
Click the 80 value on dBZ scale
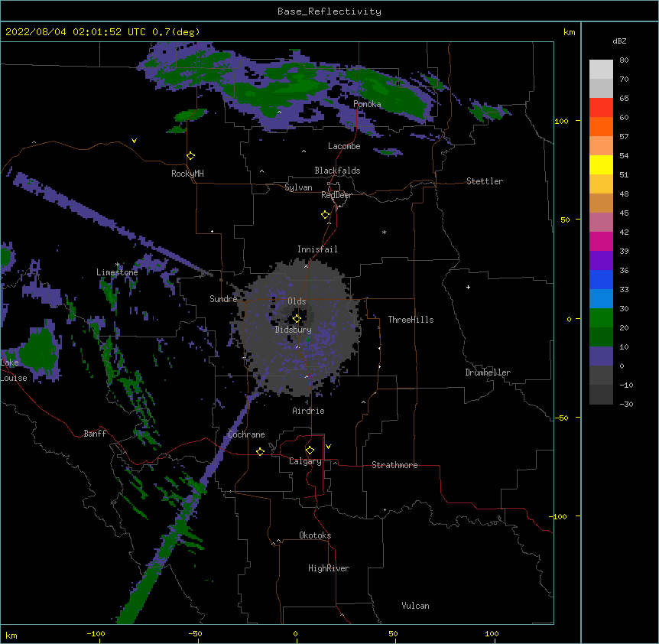[624, 60]
